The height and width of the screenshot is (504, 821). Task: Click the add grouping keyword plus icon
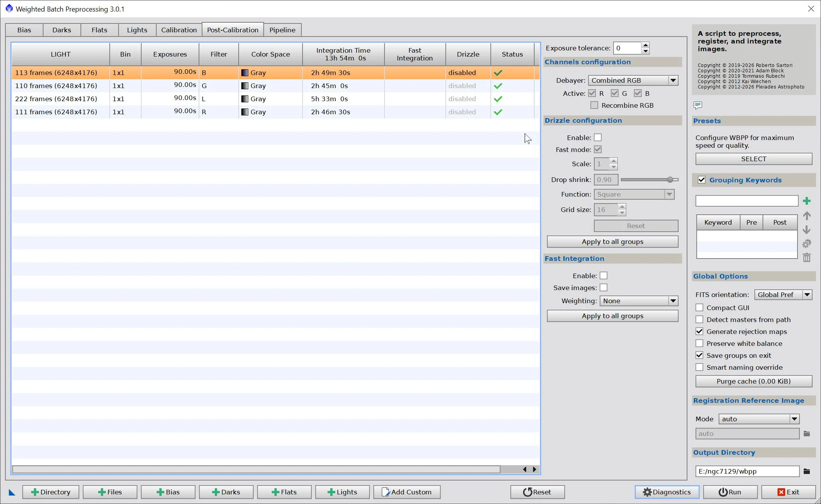(807, 201)
